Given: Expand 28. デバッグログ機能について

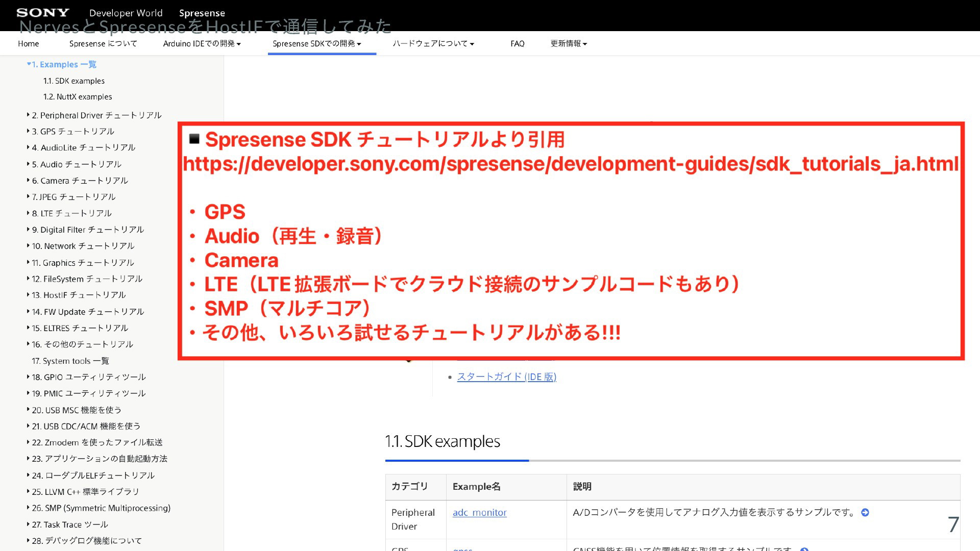Looking at the screenshot, I should click(85, 541).
